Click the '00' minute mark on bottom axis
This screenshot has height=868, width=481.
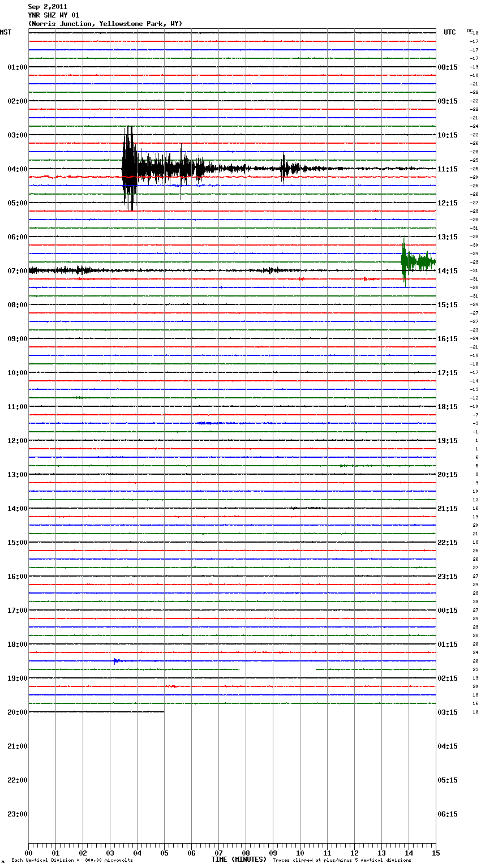(28, 853)
